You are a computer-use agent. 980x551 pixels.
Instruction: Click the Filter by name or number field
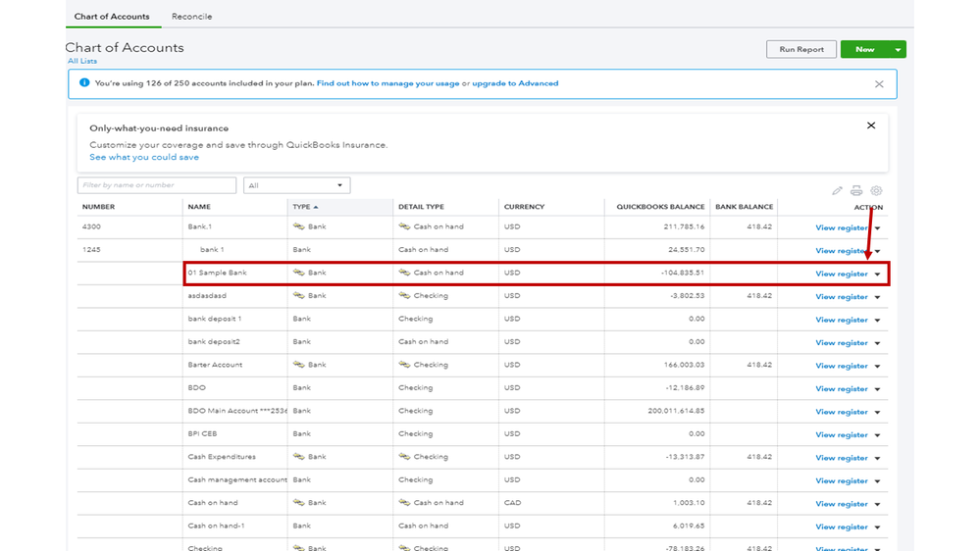pos(157,185)
